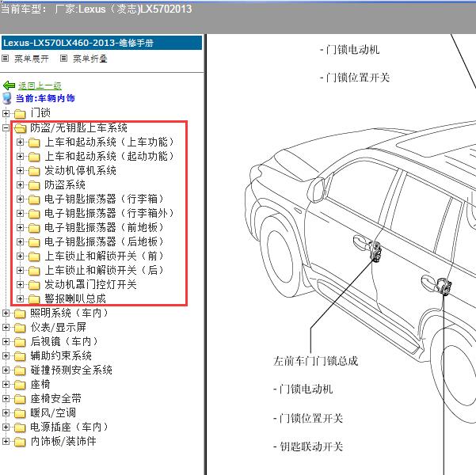This screenshot has width=476, height=475.
Task: Click the menu collapse icon beside 菜单折叠
Action: (63, 59)
